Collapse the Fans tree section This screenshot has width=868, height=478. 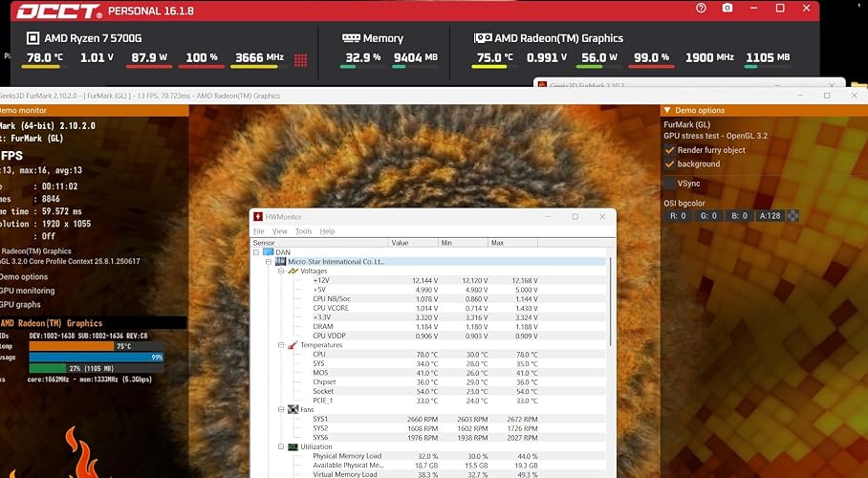click(x=281, y=410)
